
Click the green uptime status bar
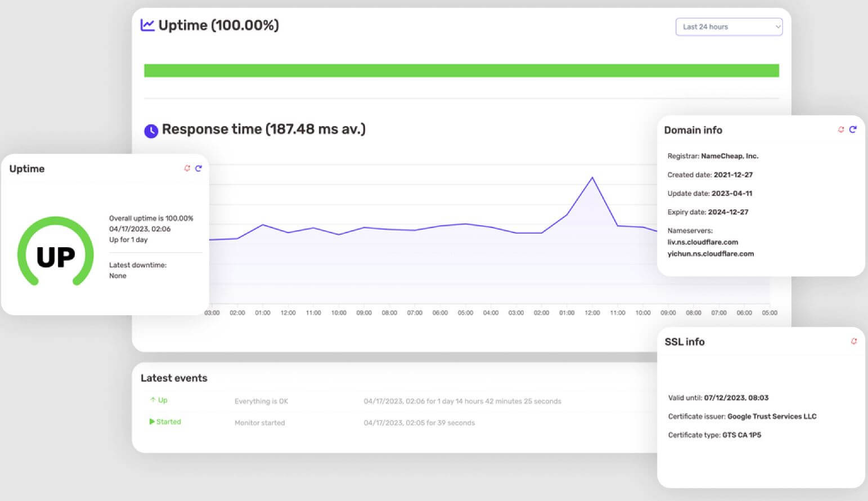point(461,70)
